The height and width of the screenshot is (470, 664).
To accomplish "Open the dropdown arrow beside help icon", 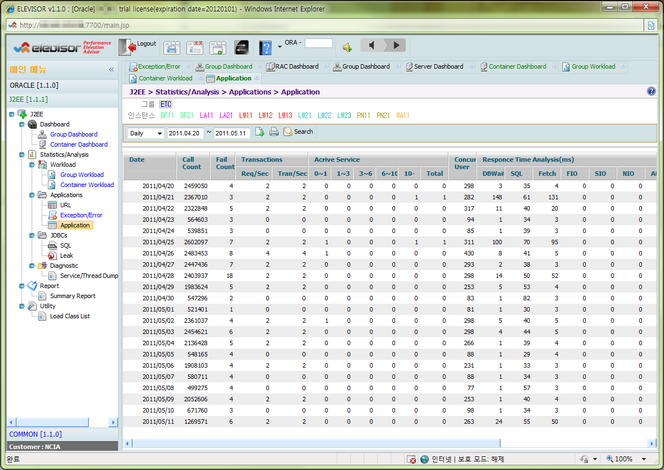I will pyautogui.click(x=279, y=46).
